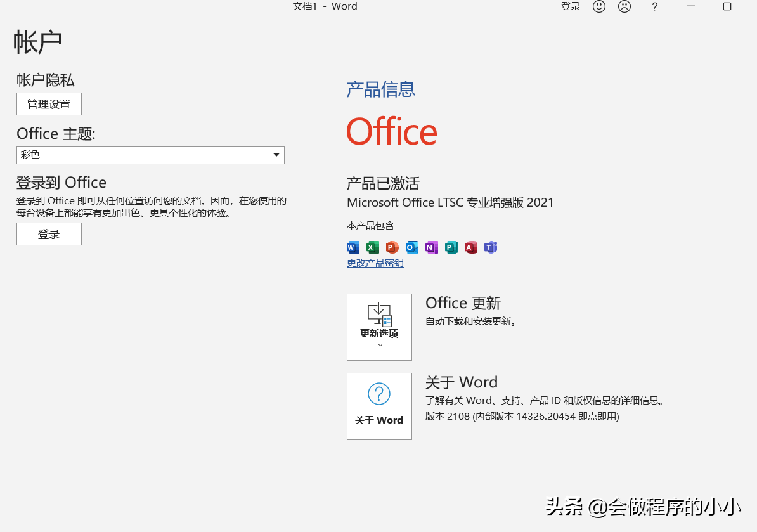Viewport: 757px width, 532px height.
Task: Click the 帐户隐私 heading
Action: pos(46,80)
